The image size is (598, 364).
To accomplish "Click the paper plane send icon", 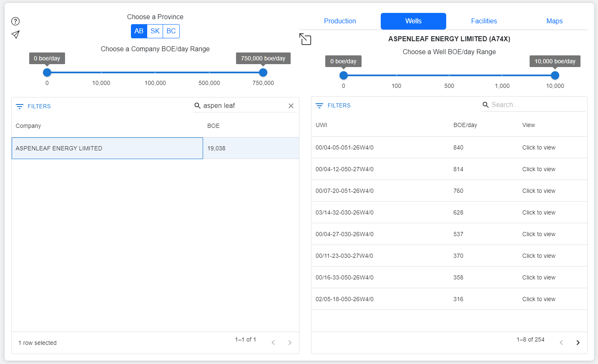I will point(15,35).
